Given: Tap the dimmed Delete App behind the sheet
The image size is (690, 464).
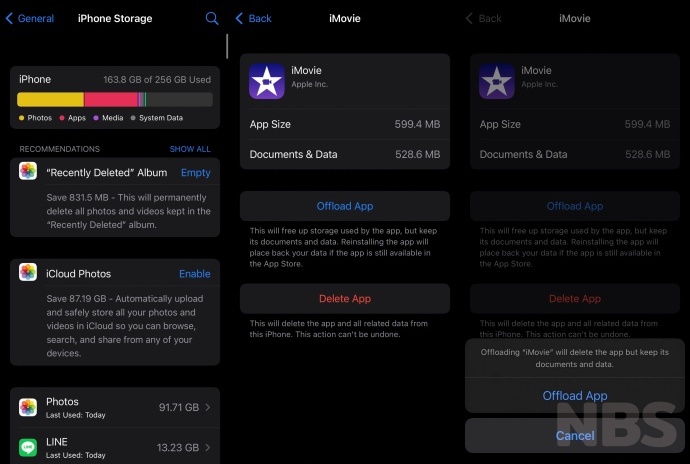Looking at the screenshot, I should 575,298.
